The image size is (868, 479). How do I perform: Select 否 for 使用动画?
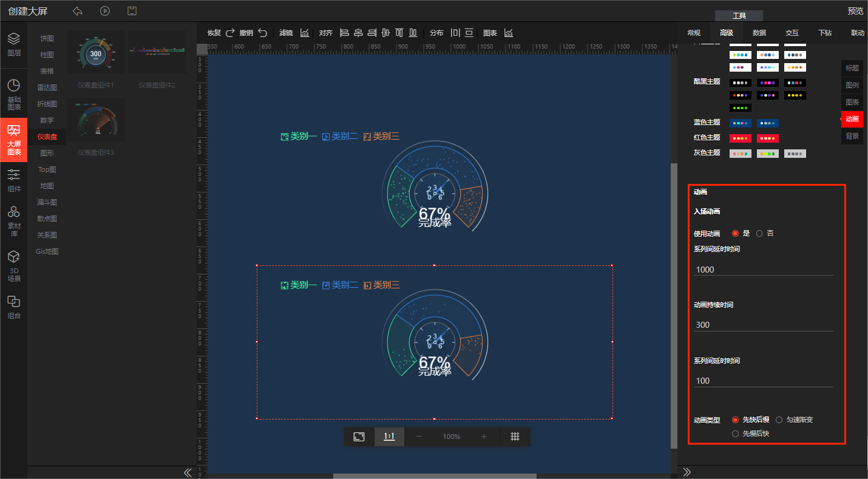[759, 233]
